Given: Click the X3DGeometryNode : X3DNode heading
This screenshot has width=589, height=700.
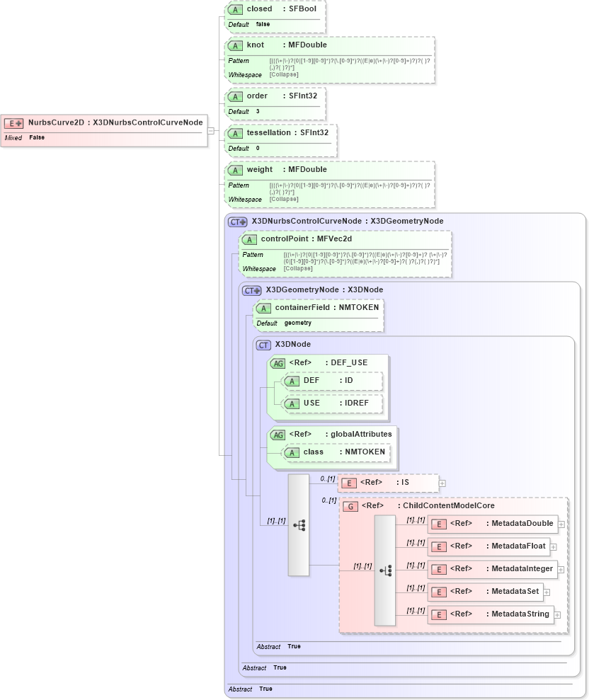Looking at the screenshot, I should pyautogui.click(x=324, y=289).
